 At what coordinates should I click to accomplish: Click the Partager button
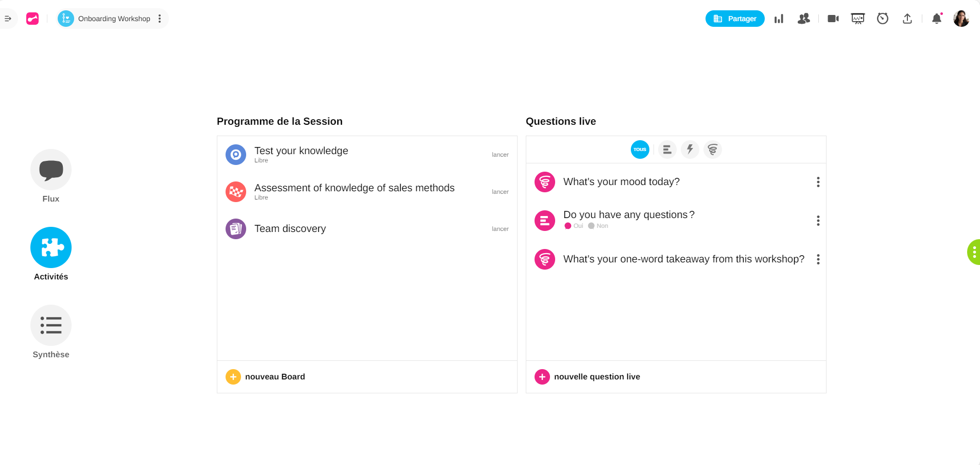[x=734, y=19]
